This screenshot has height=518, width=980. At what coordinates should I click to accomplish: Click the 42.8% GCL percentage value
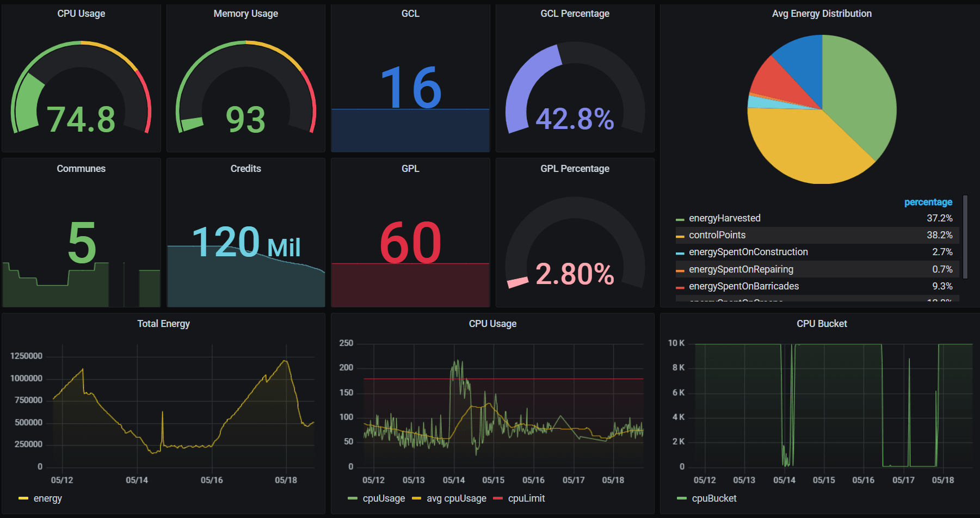click(x=575, y=118)
